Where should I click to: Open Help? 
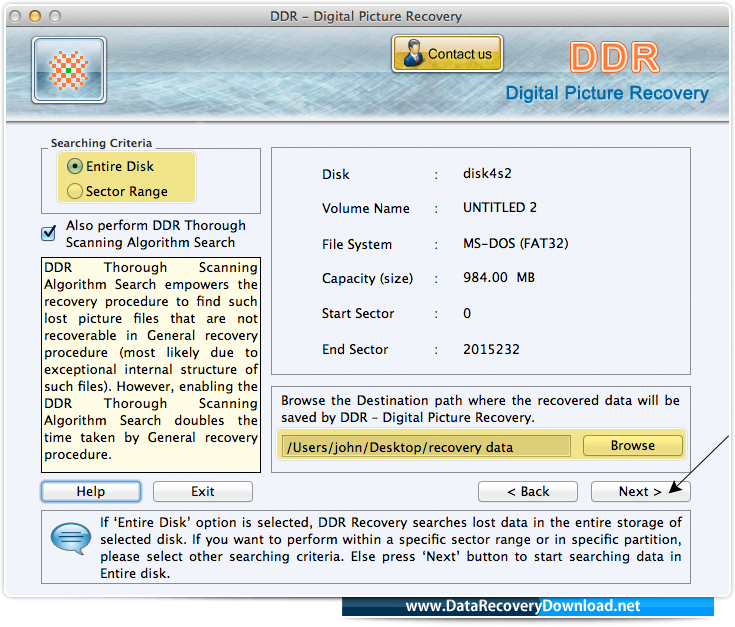coord(91,491)
